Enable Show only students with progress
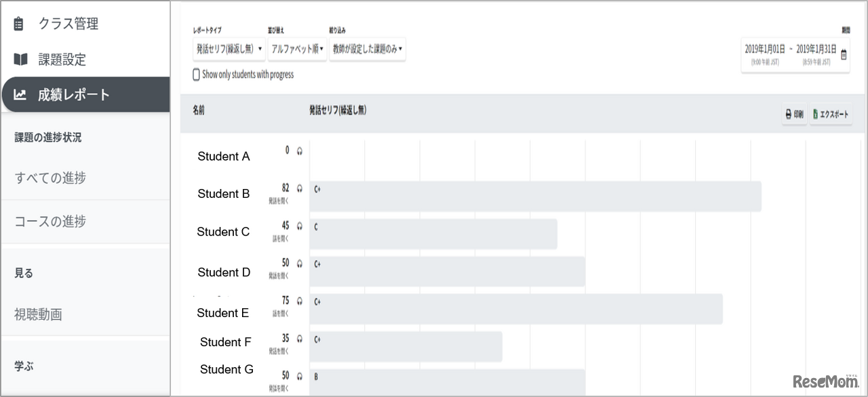 [x=197, y=75]
